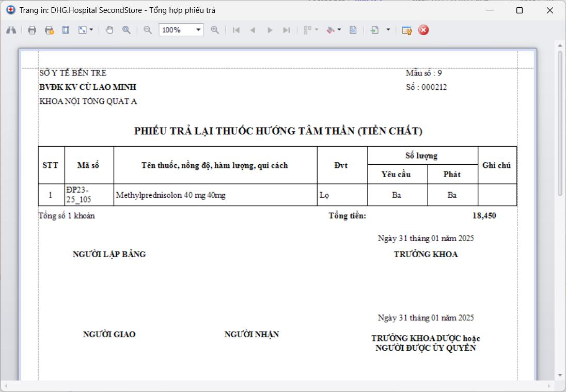This screenshot has width=566, height=392.
Task: Go to the last page
Action: click(x=286, y=30)
